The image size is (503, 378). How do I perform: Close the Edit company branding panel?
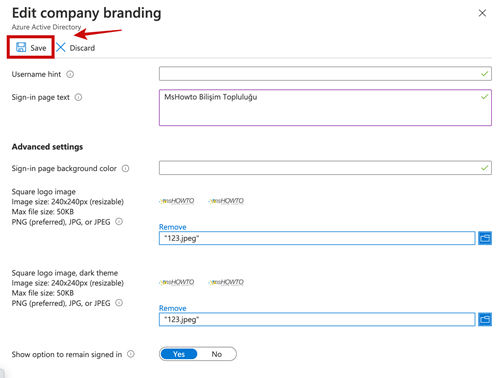482,13
